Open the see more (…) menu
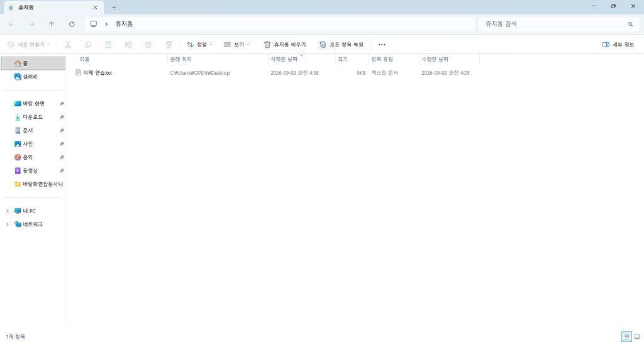 tap(382, 45)
